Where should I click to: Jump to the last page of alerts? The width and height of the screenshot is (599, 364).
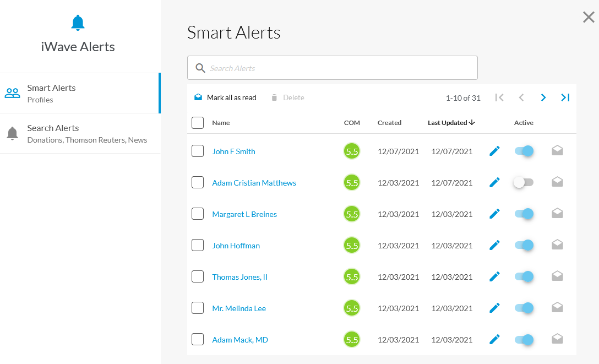[x=565, y=97]
